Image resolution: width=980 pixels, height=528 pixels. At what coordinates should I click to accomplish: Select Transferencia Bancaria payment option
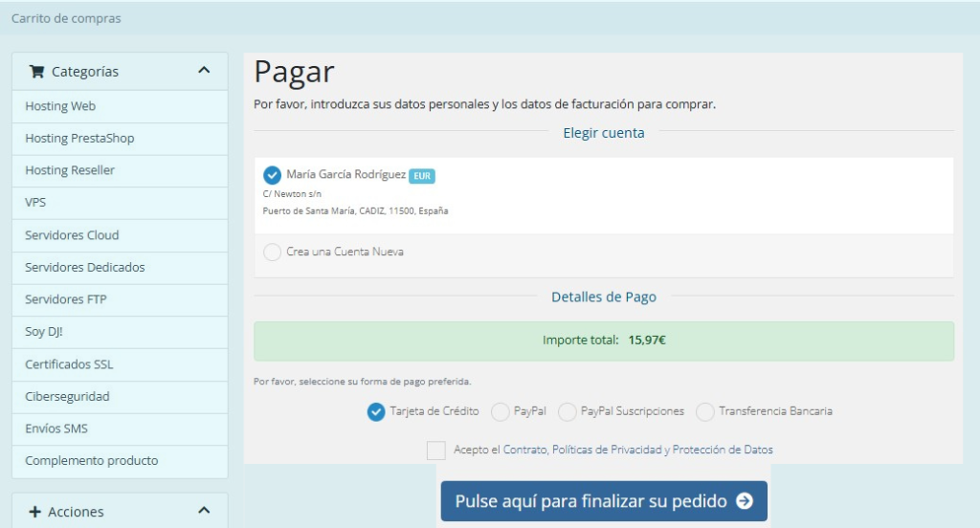tap(705, 411)
